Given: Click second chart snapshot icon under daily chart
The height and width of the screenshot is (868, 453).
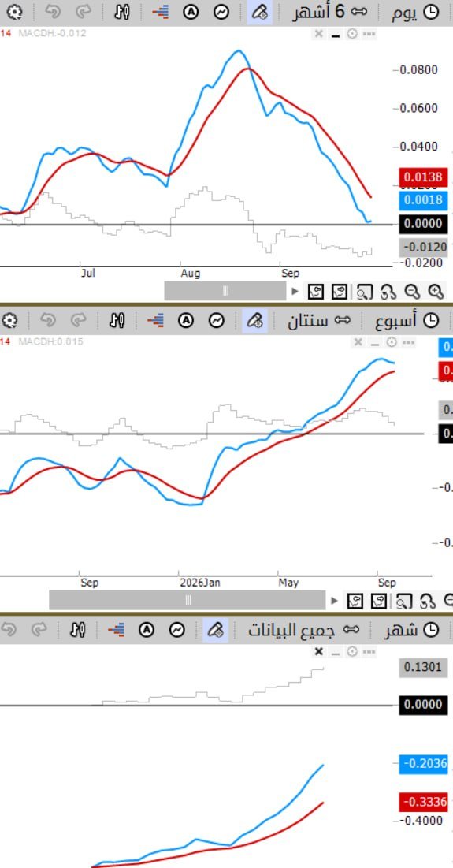Looking at the screenshot, I should [339, 291].
